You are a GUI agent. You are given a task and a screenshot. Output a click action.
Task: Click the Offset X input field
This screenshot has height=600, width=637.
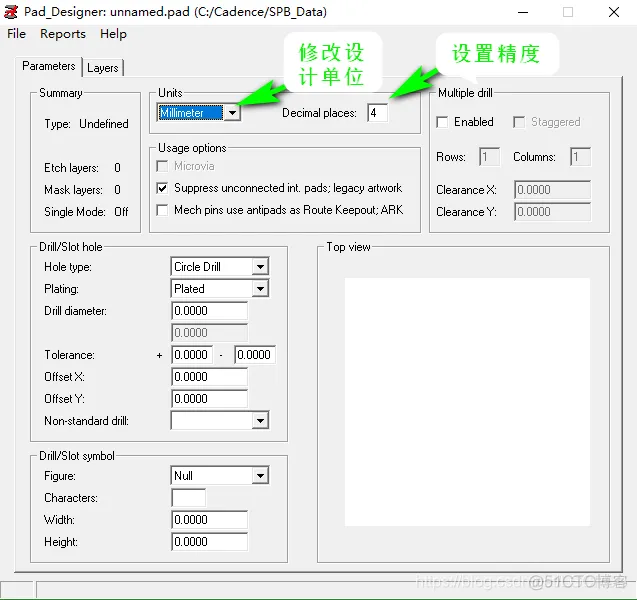click(209, 377)
